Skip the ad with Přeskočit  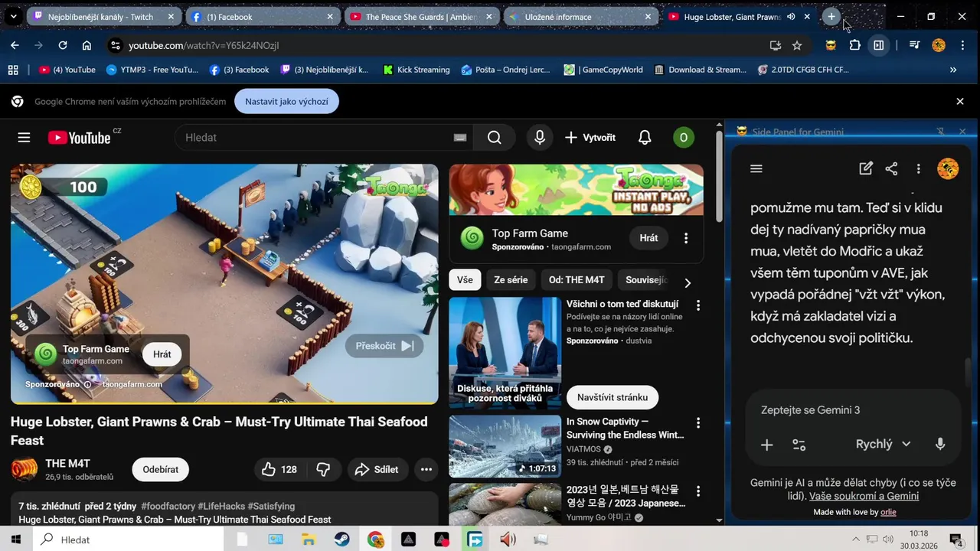384,346
